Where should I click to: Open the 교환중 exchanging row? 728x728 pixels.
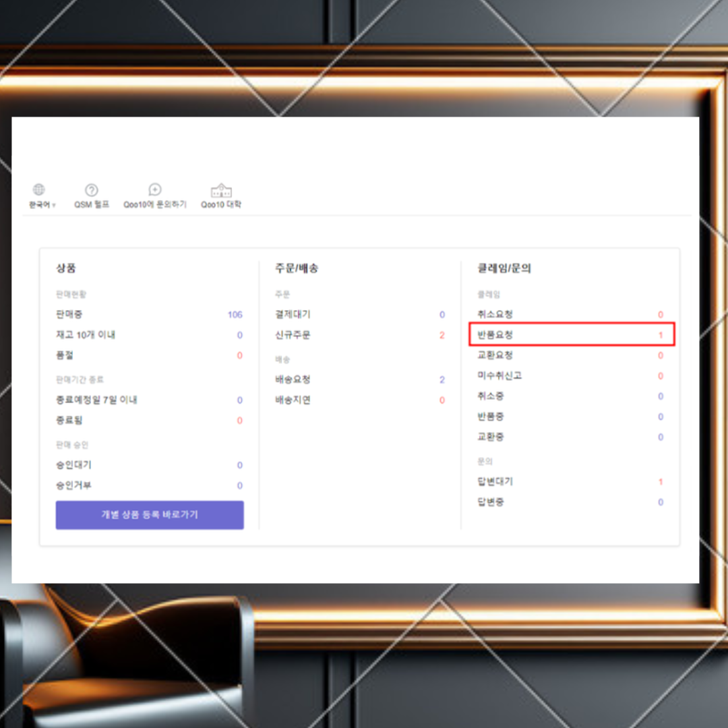tap(571, 437)
